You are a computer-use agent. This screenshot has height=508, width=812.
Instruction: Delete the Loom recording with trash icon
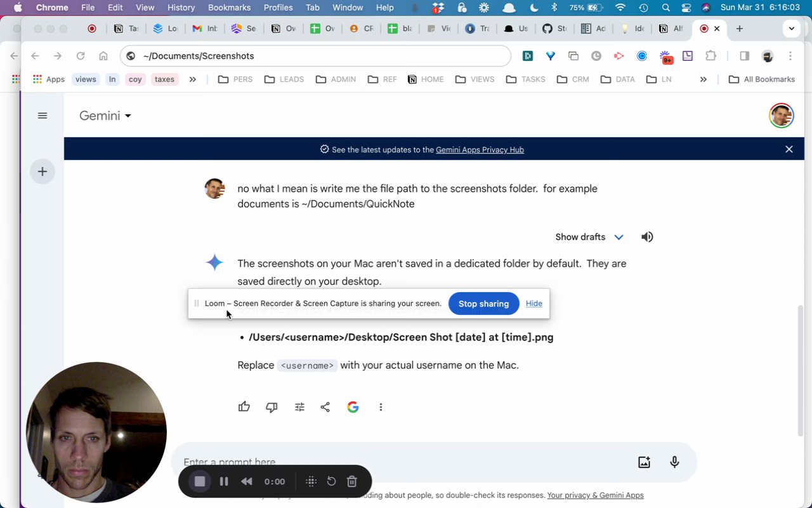click(x=352, y=481)
